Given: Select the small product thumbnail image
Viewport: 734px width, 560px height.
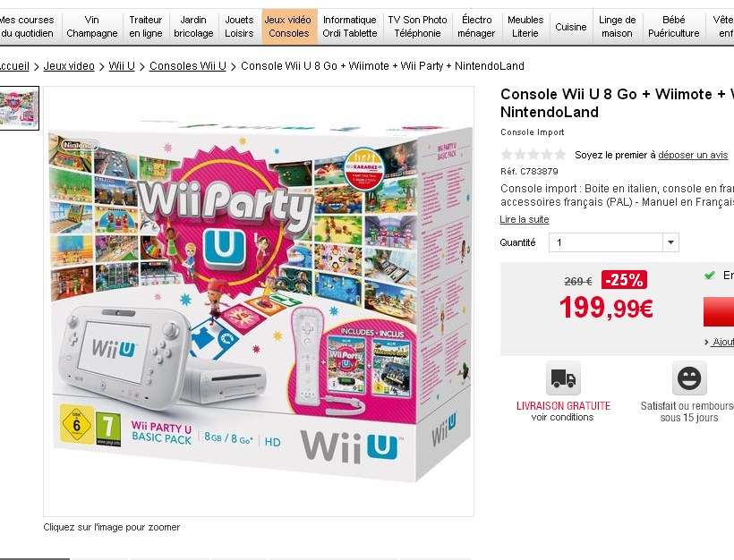Looking at the screenshot, I should pos(19,108).
